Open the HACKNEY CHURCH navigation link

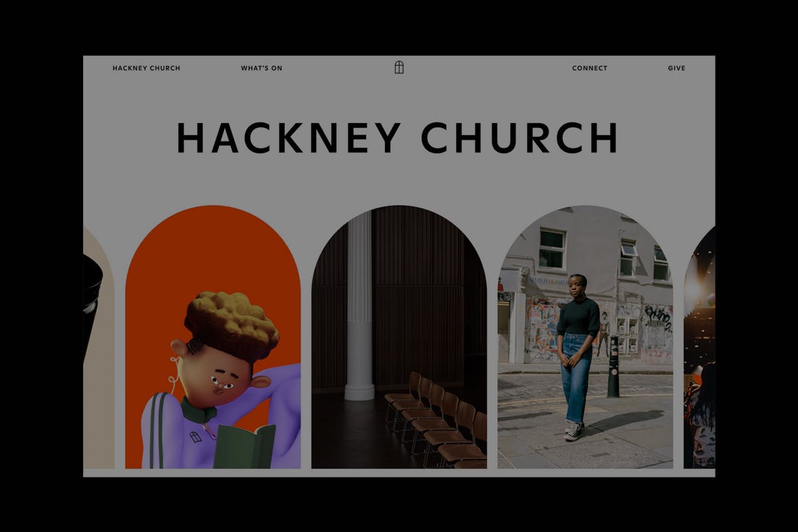click(146, 68)
